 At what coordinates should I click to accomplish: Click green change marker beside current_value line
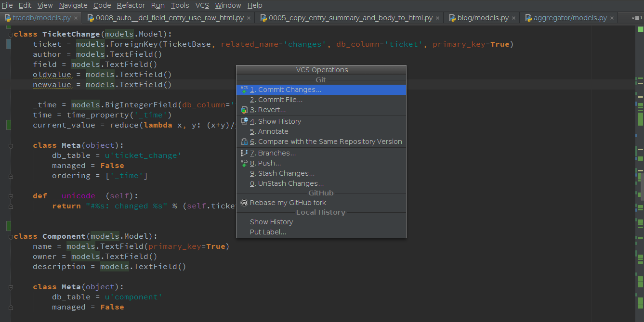click(x=8, y=125)
